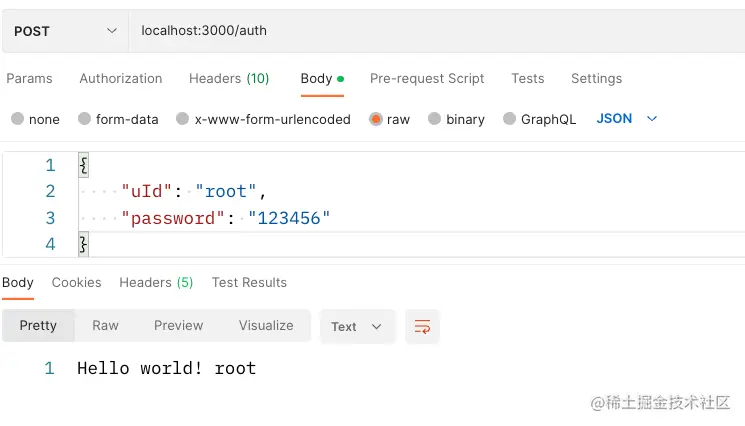Open the Pre-request Script tab
Viewport: 745px width, 426px height.
(x=427, y=78)
